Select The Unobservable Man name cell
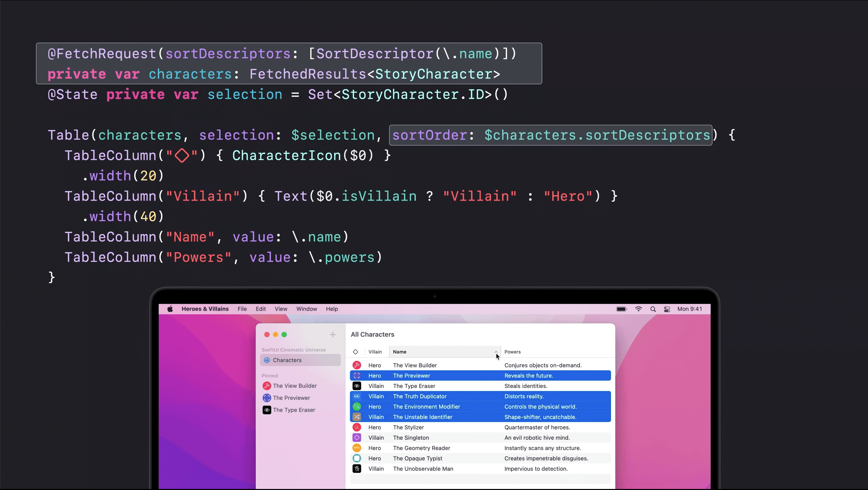 click(423, 469)
